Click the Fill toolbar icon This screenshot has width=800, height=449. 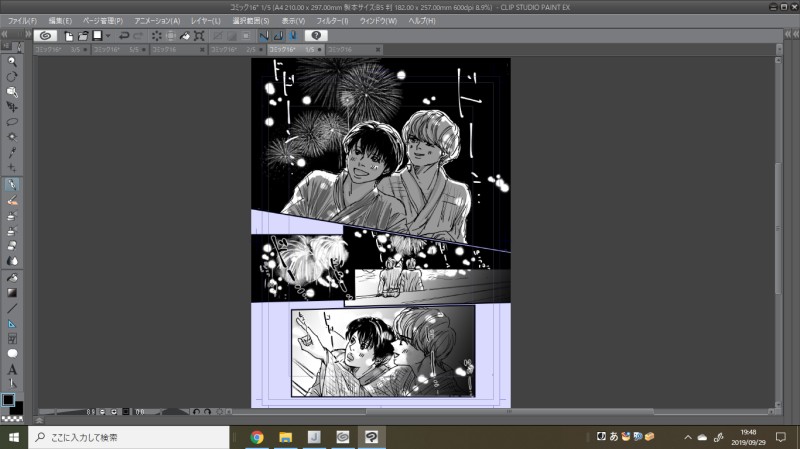pos(185,36)
